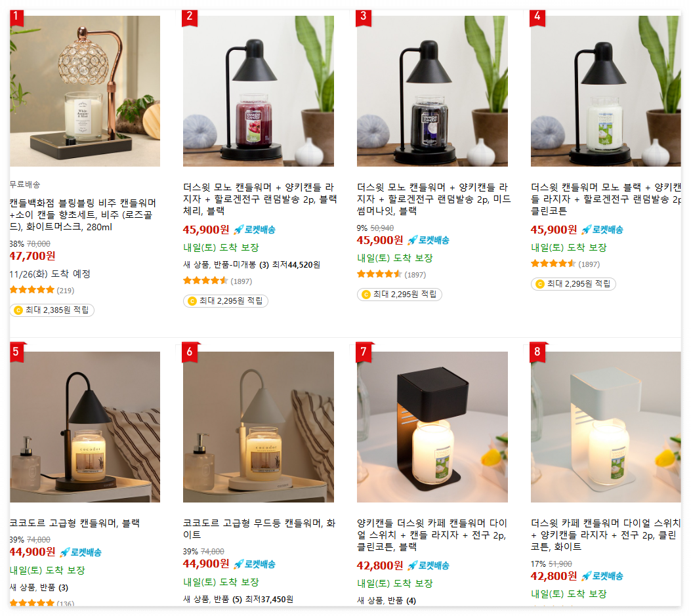The width and height of the screenshot is (691, 616).
Task: Open product 8 title 더스윗 카페 캔들워머 화이트
Action: [x=606, y=535]
